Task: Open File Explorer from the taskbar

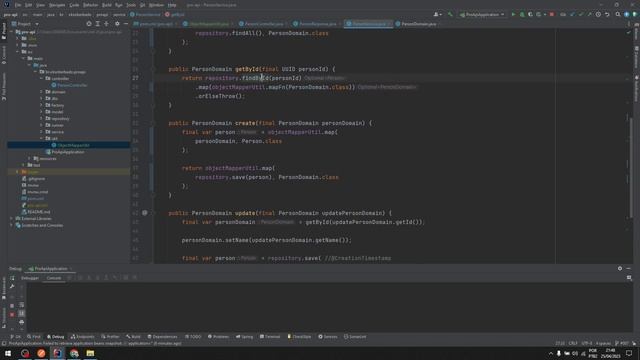Action: pyautogui.click(x=90, y=353)
